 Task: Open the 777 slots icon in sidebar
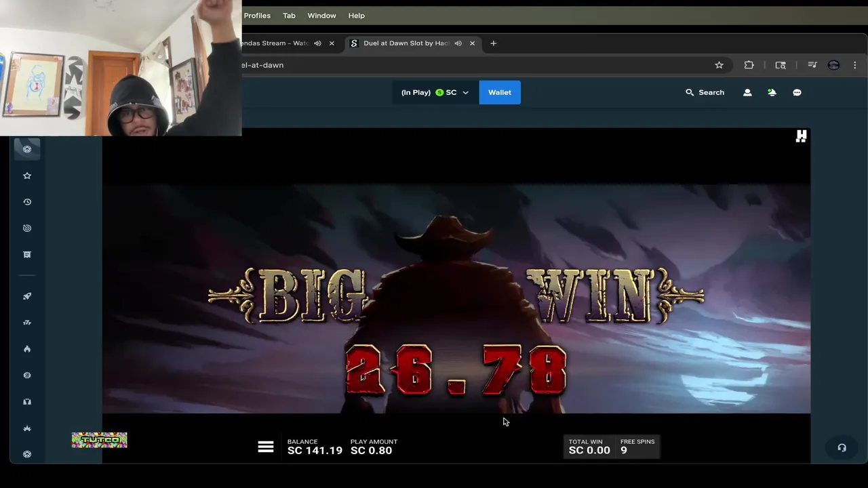[27, 323]
